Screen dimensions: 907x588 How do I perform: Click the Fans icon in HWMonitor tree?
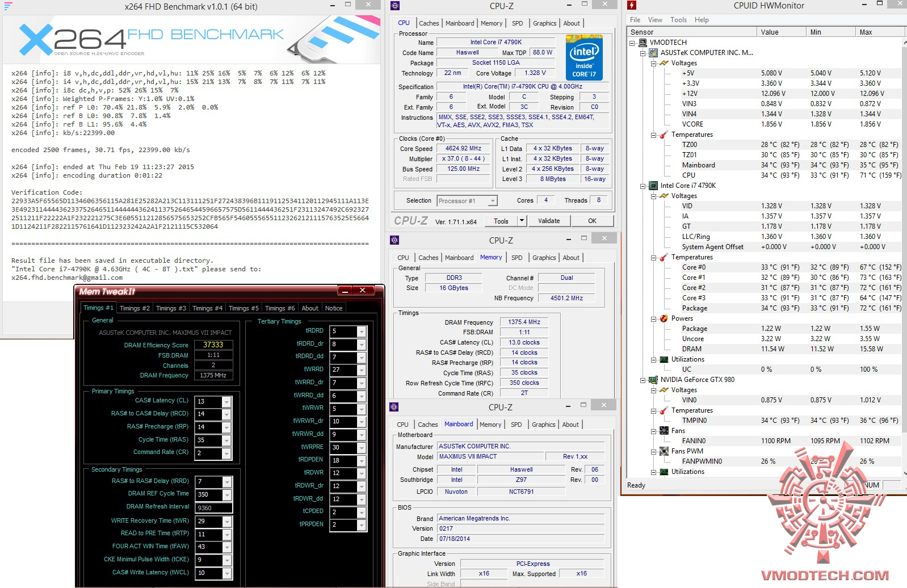point(664,431)
